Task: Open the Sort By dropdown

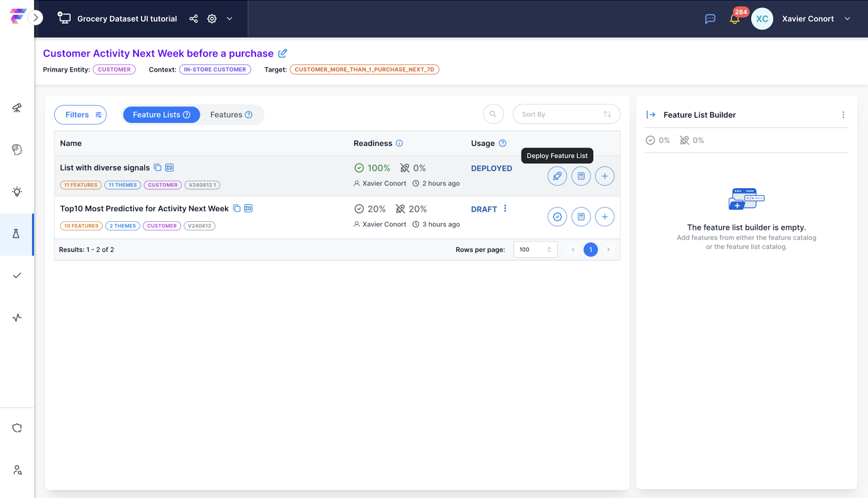Action: click(x=566, y=114)
